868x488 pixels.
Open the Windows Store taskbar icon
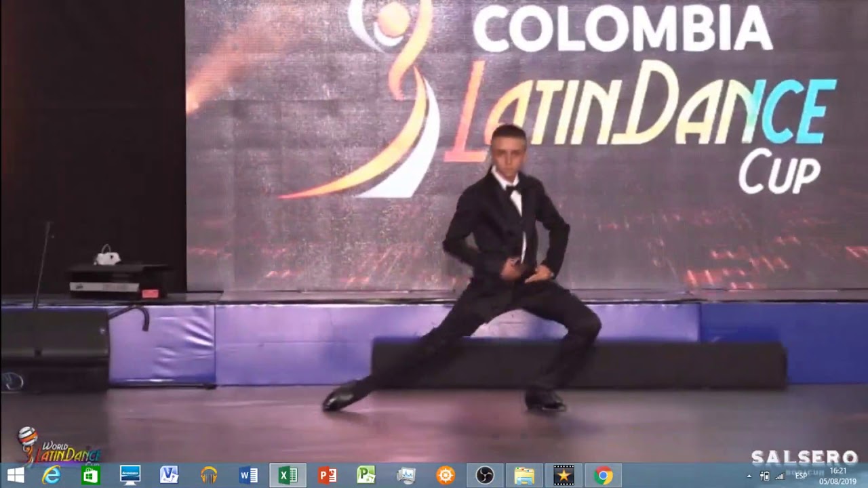pyautogui.click(x=90, y=475)
